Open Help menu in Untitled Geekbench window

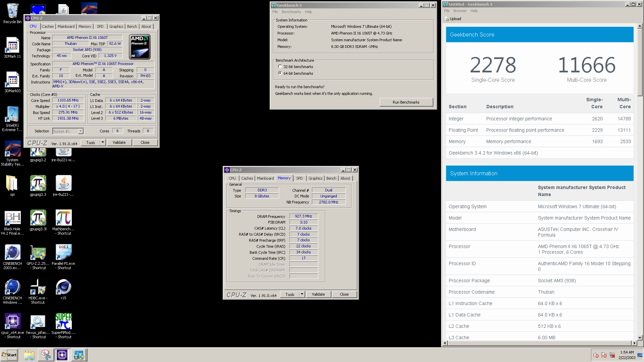[474, 11]
